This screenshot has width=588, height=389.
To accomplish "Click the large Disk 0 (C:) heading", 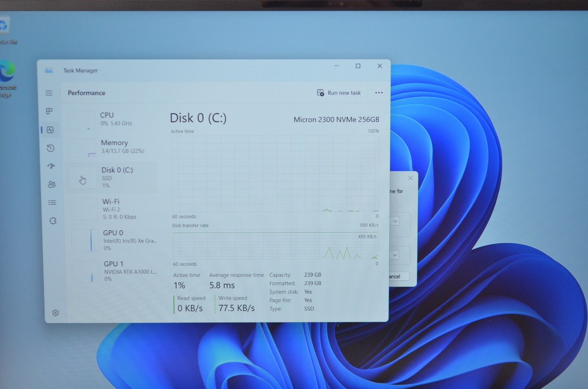I will (198, 118).
